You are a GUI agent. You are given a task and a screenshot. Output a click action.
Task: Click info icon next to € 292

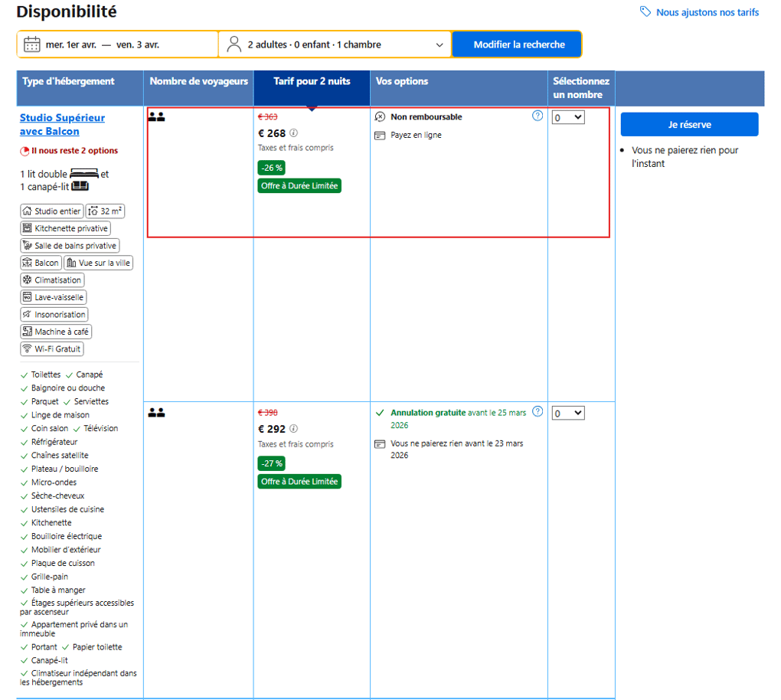pos(294,428)
